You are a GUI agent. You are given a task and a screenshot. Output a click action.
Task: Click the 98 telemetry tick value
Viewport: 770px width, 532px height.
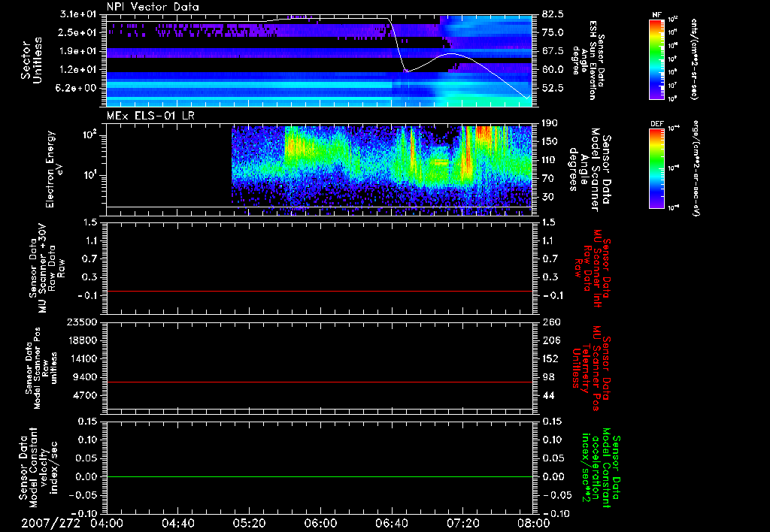coord(548,377)
